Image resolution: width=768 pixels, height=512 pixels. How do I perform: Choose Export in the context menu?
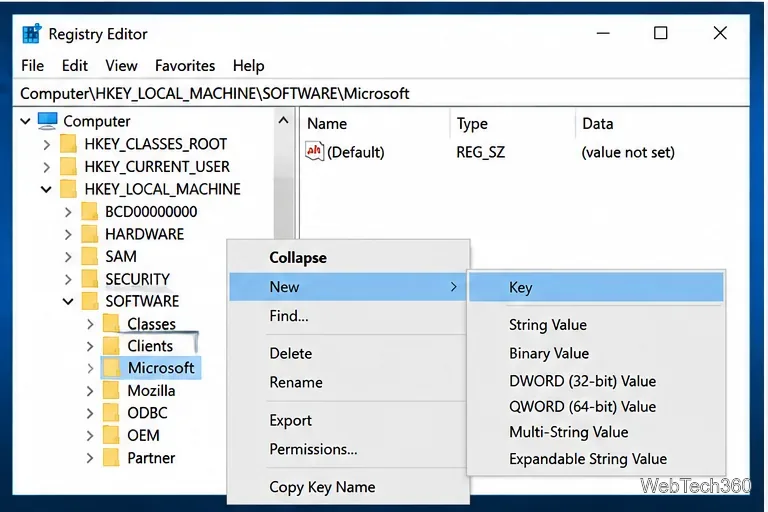tap(349, 420)
